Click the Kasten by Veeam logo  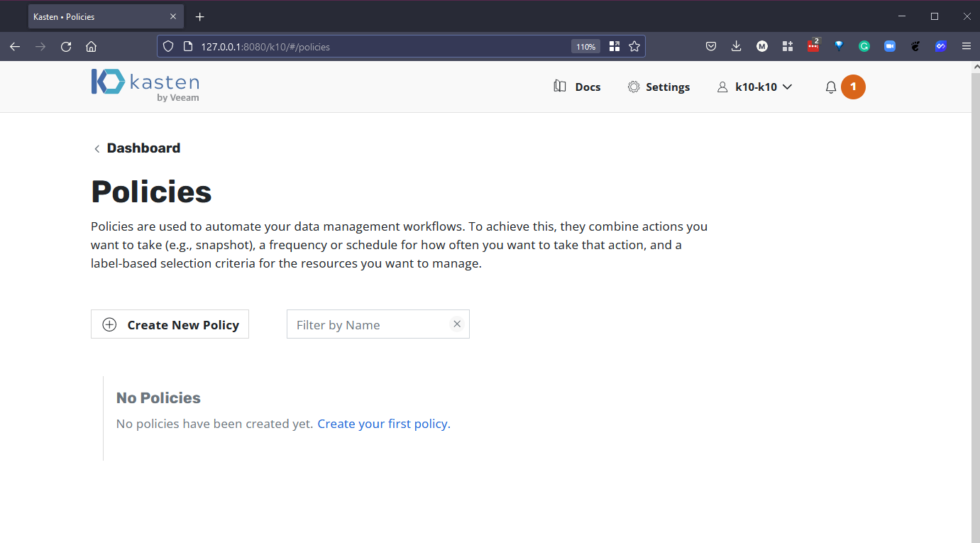tap(145, 86)
